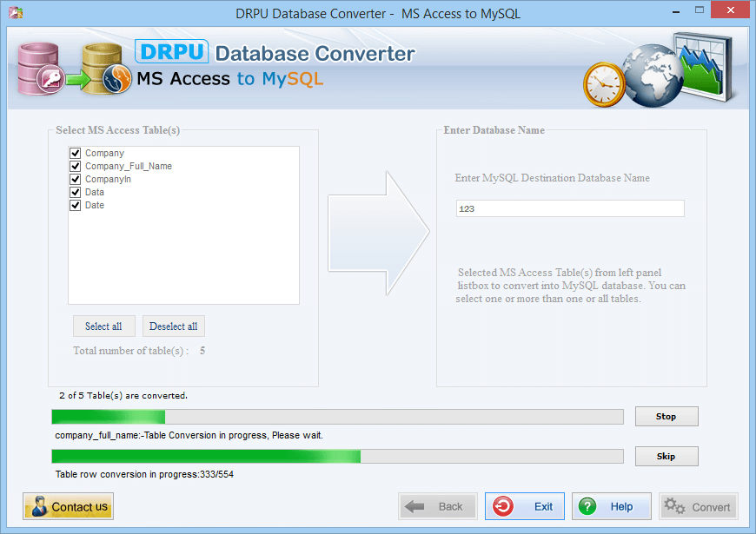This screenshot has height=534, width=756.
Task: Select the CompanyIn table name text
Action: 108,179
